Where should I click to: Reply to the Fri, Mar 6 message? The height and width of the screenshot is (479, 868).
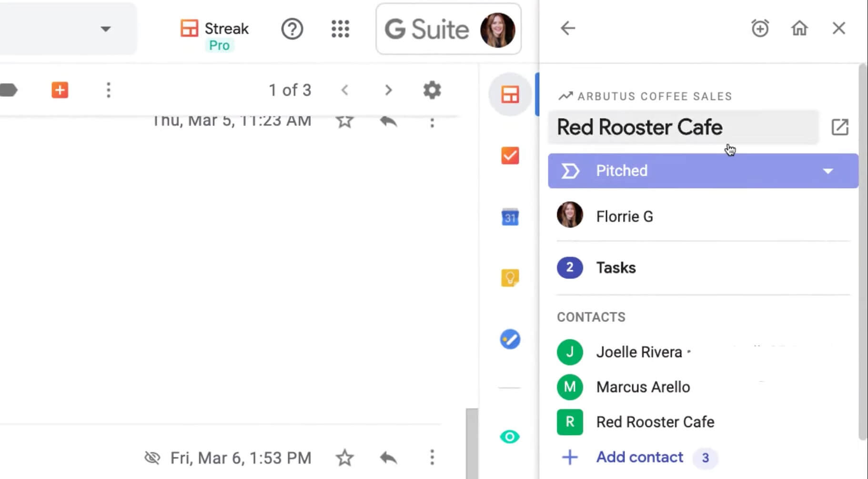388,458
